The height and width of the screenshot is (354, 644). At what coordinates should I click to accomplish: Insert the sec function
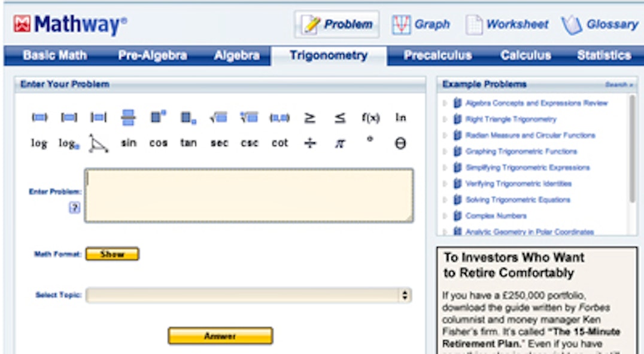(219, 143)
